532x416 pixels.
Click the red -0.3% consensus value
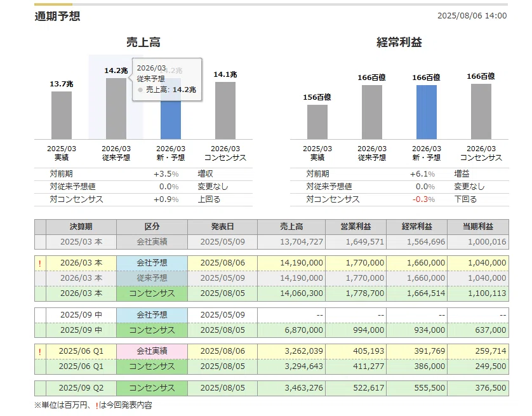424,199
